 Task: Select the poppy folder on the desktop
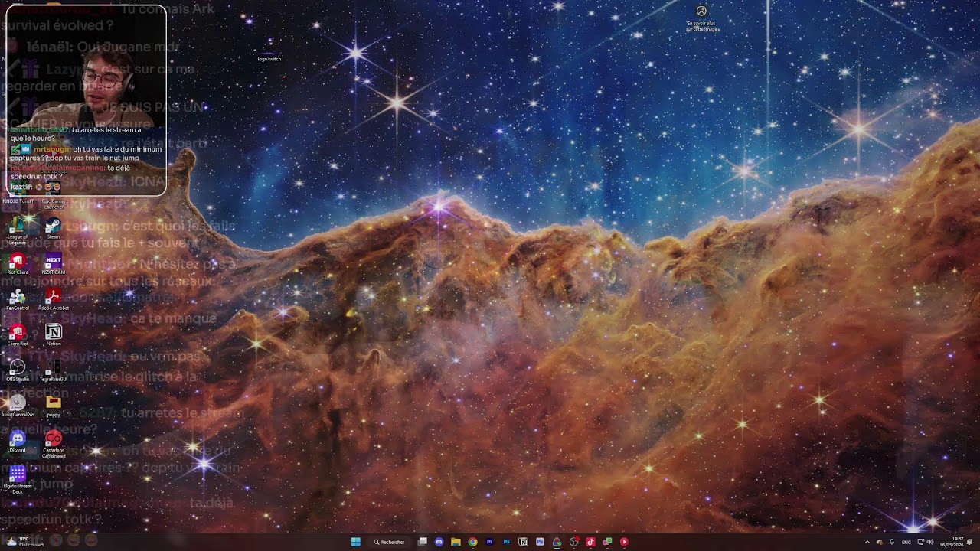coord(53,406)
